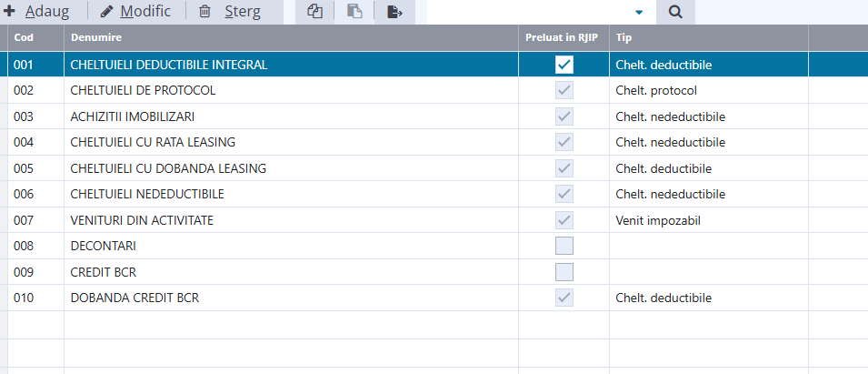Click the Tip column header
This screenshot has width=868, height=374.
pos(709,37)
